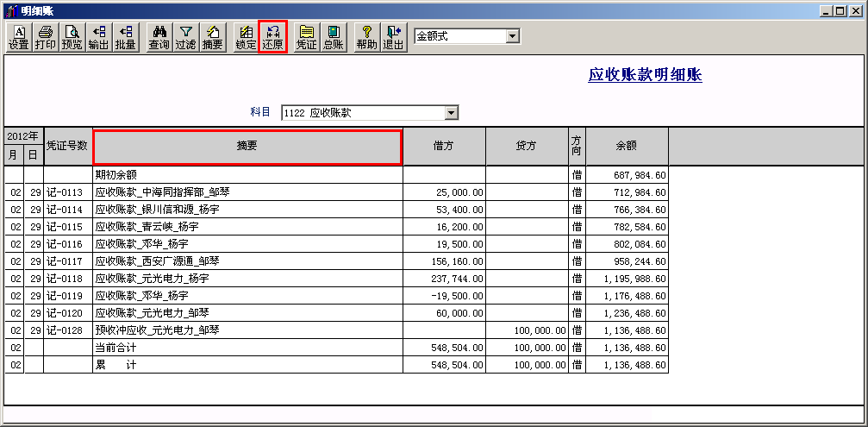Click the 贷方 column header

pos(527,147)
